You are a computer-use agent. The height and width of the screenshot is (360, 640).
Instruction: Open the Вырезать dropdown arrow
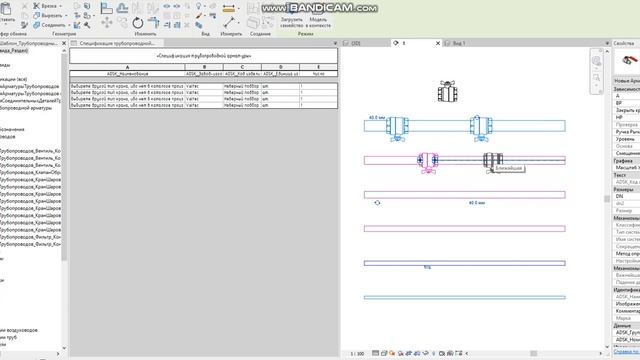[67, 16]
